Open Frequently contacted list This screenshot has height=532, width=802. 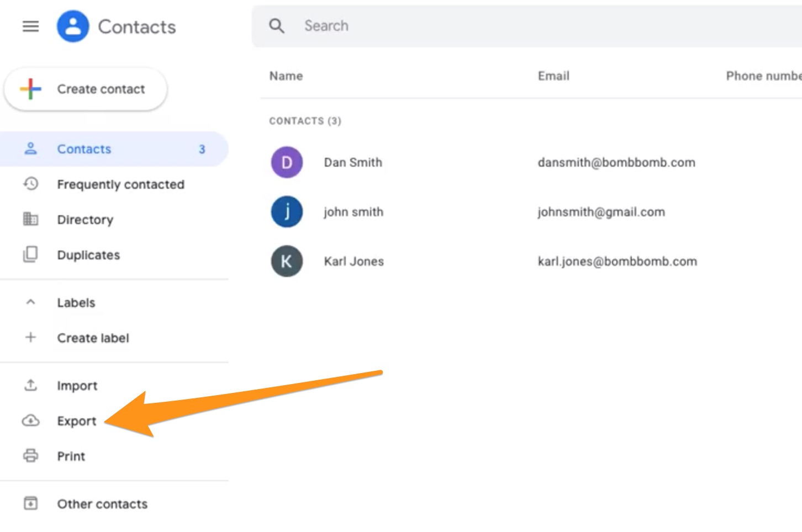click(x=113, y=184)
